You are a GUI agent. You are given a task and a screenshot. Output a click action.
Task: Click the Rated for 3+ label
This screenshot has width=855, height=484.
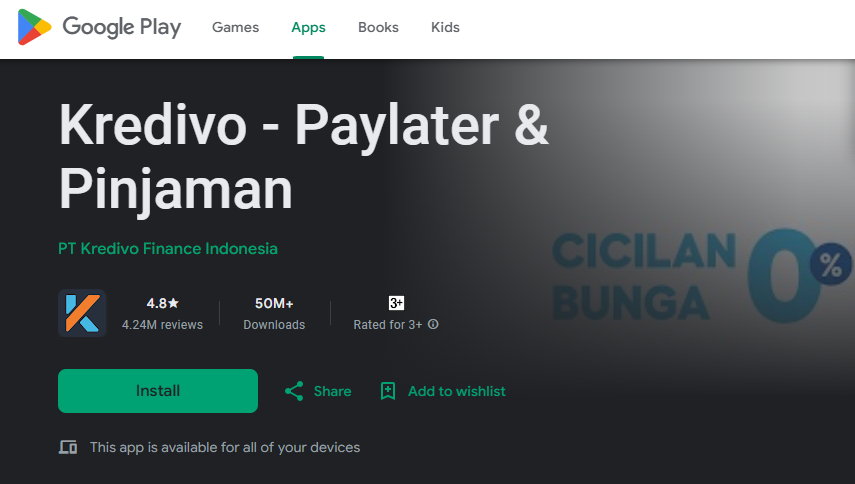point(388,325)
